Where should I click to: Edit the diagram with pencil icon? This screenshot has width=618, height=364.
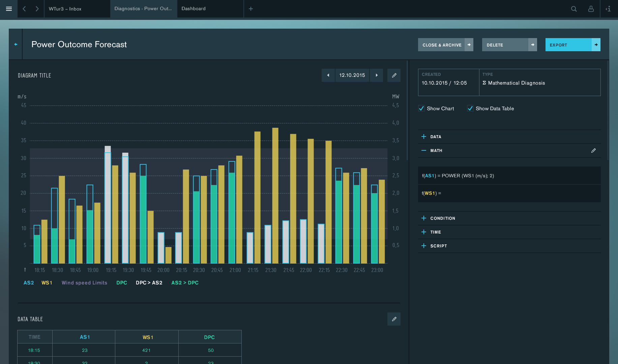(394, 75)
